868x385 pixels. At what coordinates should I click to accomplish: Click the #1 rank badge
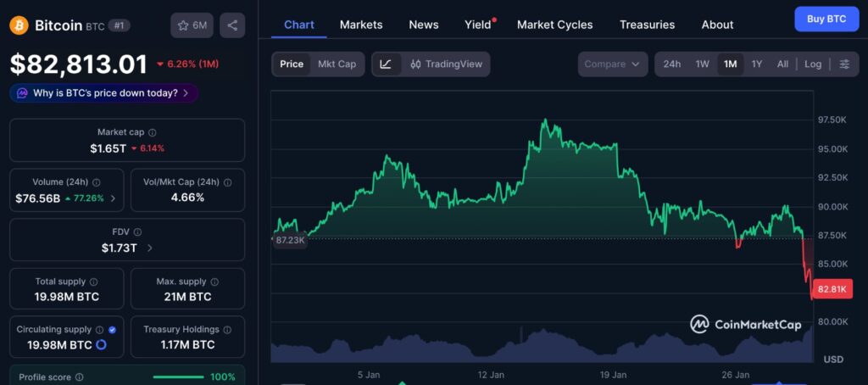point(119,25)
